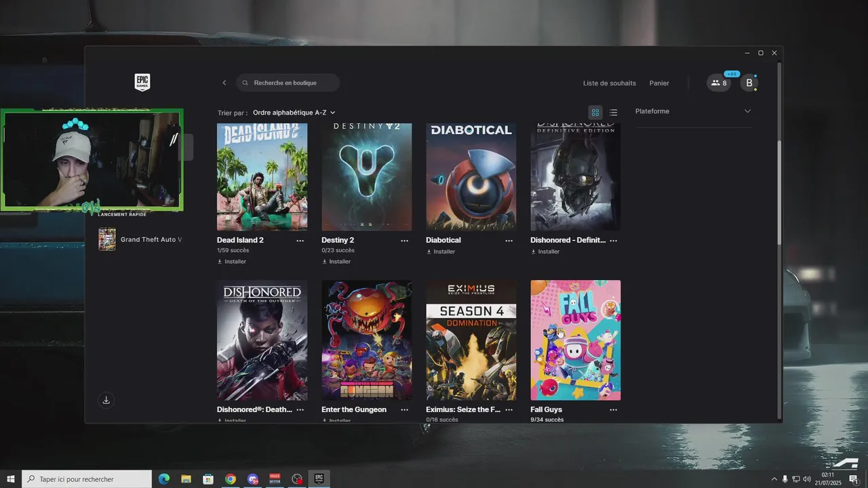
Task: Open more options for Dishonored Definitive Edition
Action: [x=613, y=241]
